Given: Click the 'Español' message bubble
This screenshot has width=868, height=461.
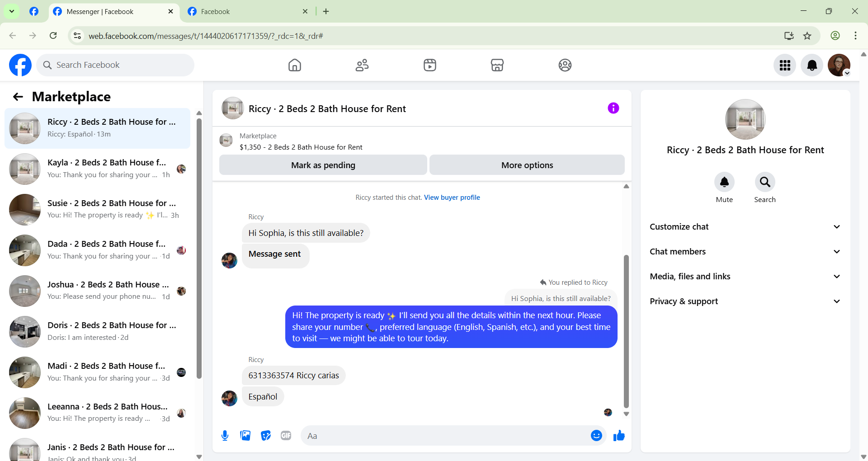Looking at the screenshot, I should tap(263, 397).
